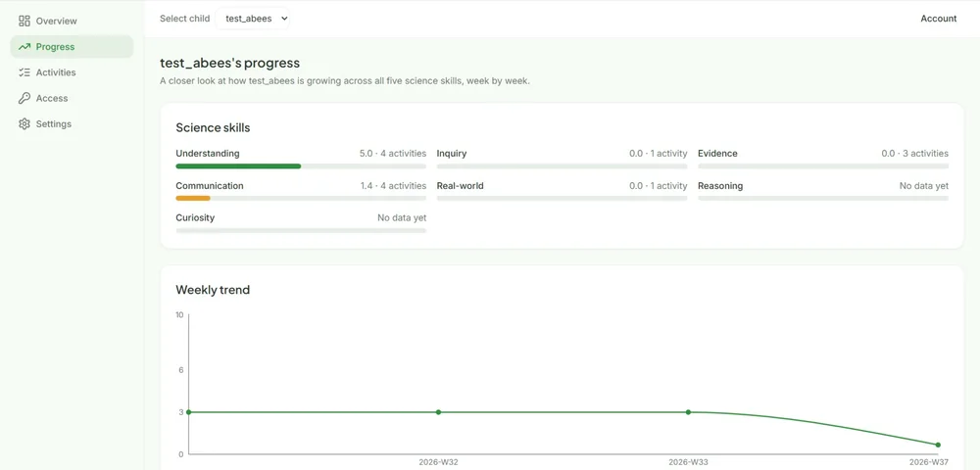Image resolution: width=980 pixels, height=470 pixels.
Task: Click the Settings gear icon
Action: click(x=24, y=123)
